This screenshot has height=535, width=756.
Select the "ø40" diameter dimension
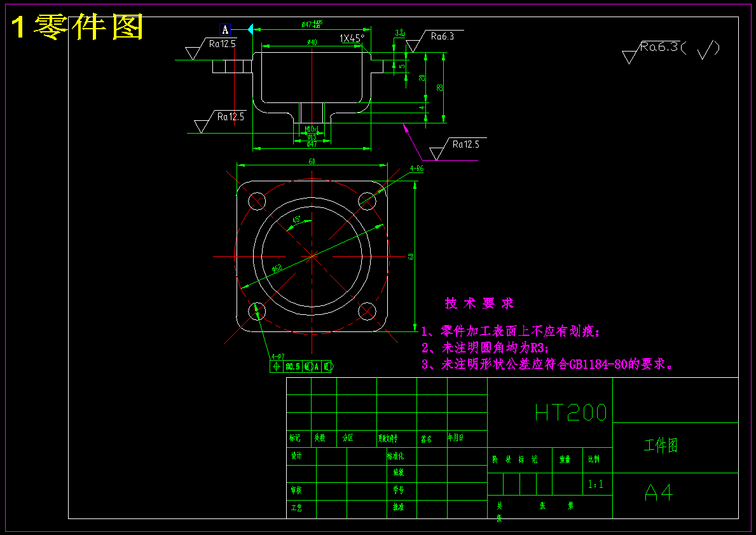click(x=312, y=43)
